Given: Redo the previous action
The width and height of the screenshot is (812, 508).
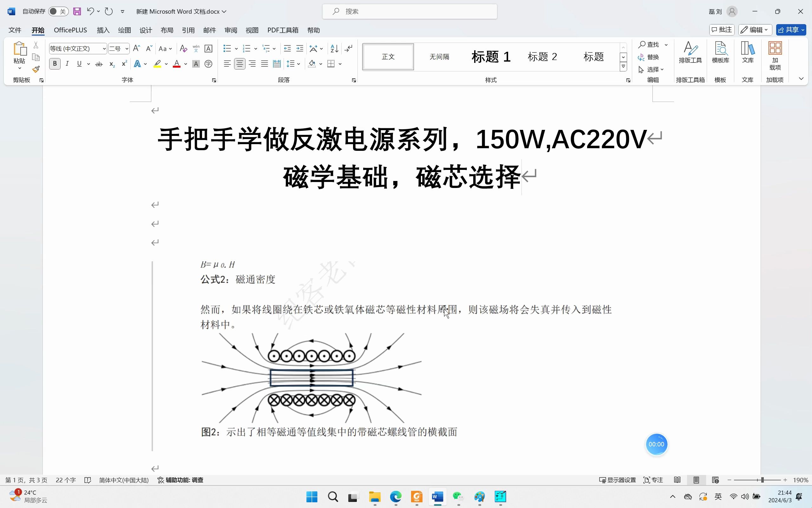Looking at the screenshot, I should pos(108,11).
